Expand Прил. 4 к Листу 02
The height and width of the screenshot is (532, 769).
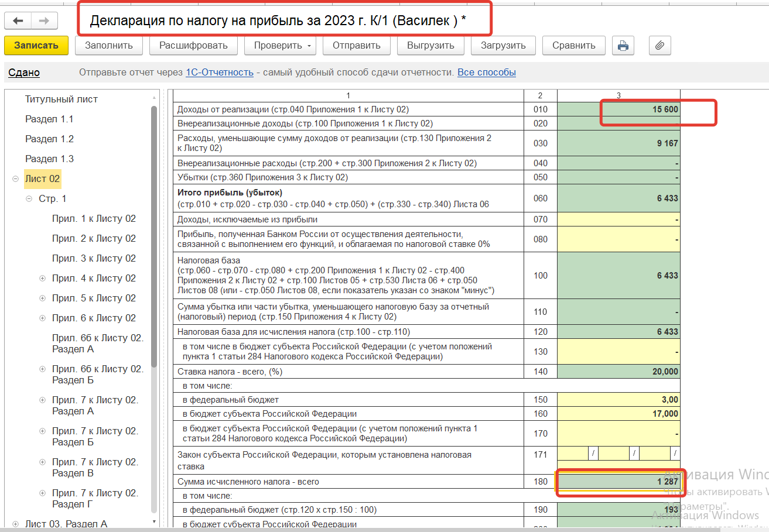click(x=42, y=279)
